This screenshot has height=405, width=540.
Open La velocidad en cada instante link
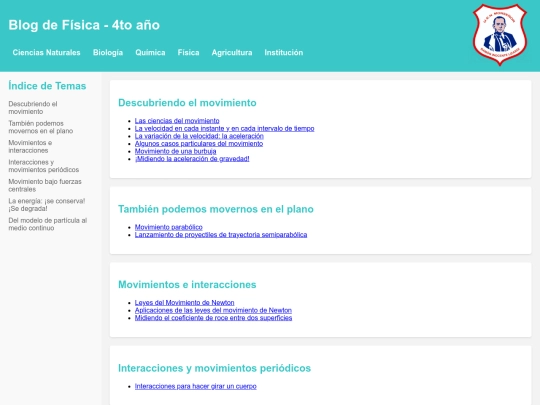tap(225, 128)
